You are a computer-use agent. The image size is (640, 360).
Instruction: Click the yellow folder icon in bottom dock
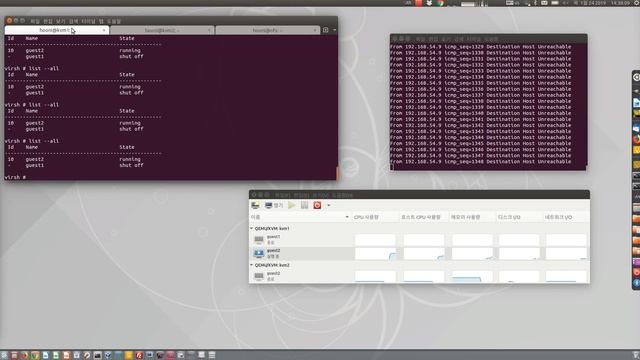[129, 355]
